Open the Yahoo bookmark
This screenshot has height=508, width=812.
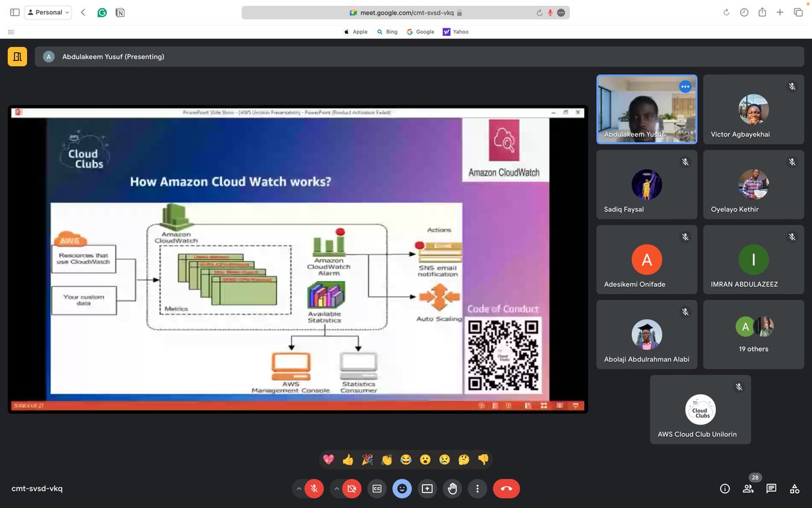456,32
